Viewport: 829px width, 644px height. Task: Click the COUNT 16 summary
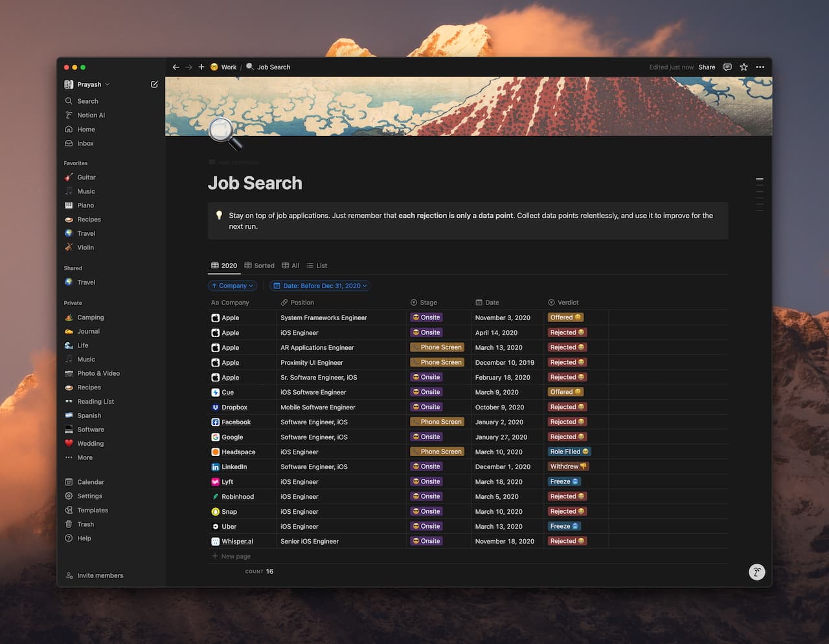pos(259,571)
